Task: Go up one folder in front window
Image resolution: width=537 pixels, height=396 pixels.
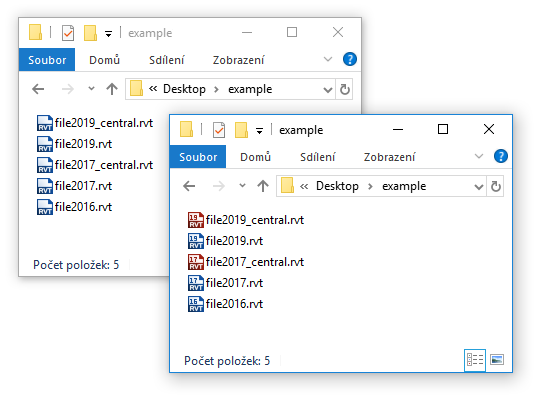Action: click(x=263, y=186)
